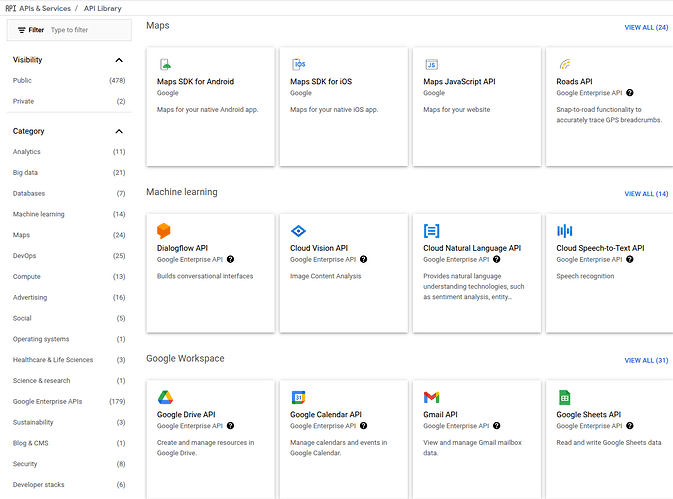Select the Dialogflow API orange cube icon
The width and height of the screenshot is (673, 499).
pyautogui.click(x=164, y=231)
